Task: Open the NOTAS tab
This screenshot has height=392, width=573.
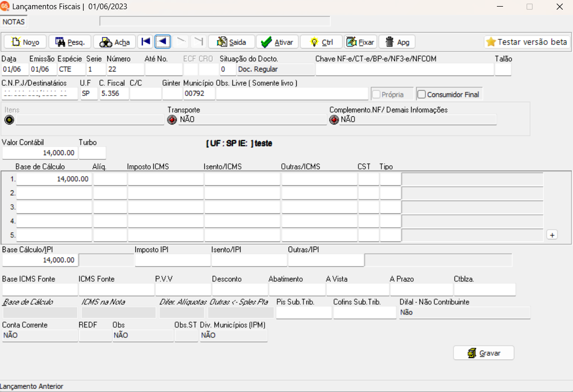Action: pos(14,22)
